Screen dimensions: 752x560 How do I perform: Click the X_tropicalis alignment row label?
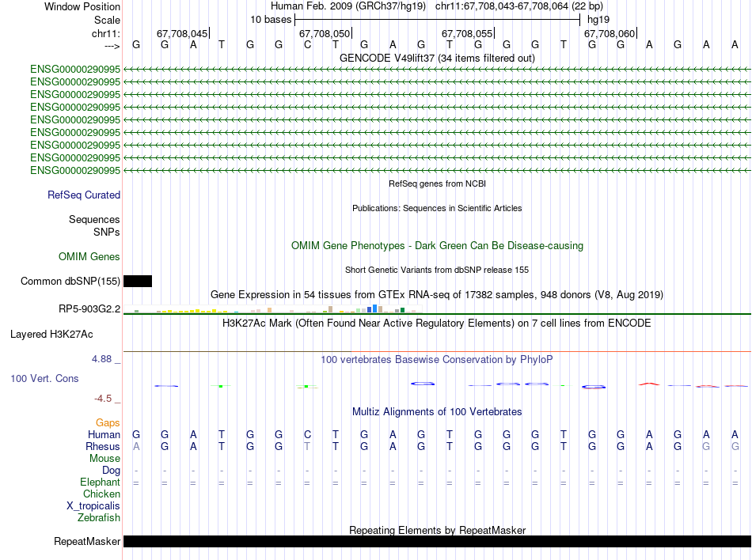pyautogui.click(x=93, y=506)
